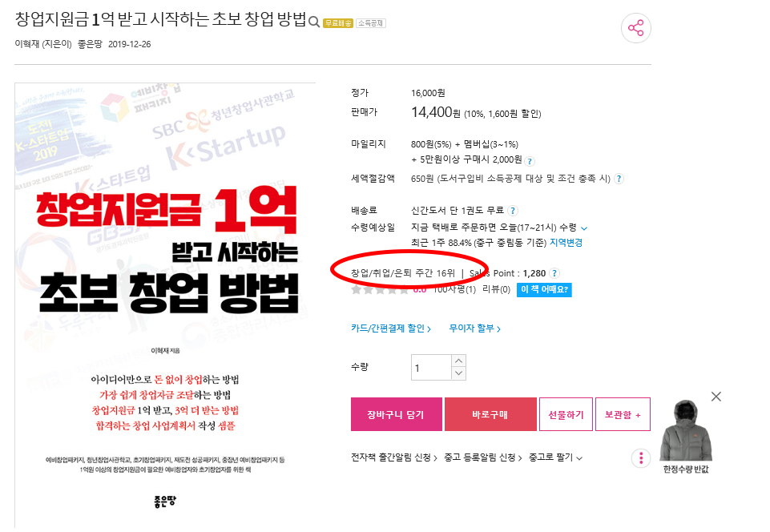Click the 바로구매 buy now button
The height and width of the screenshot is (532, 770).
(x=490, y=414)
